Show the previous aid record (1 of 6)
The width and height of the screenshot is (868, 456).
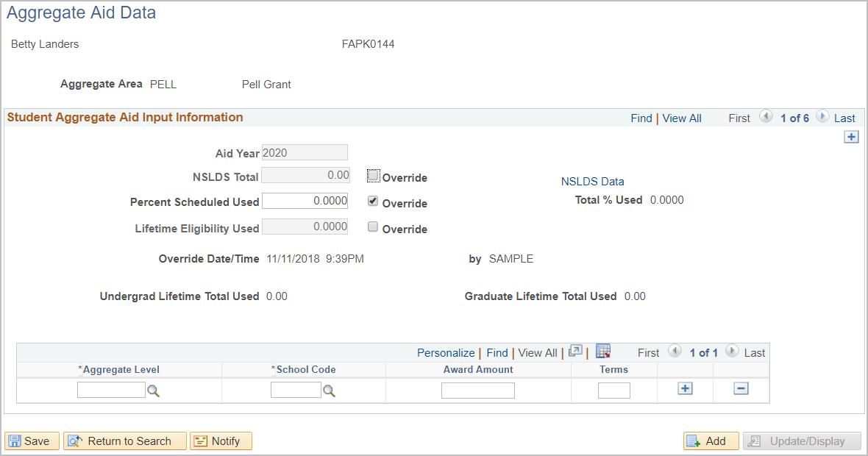click(766, 117)
